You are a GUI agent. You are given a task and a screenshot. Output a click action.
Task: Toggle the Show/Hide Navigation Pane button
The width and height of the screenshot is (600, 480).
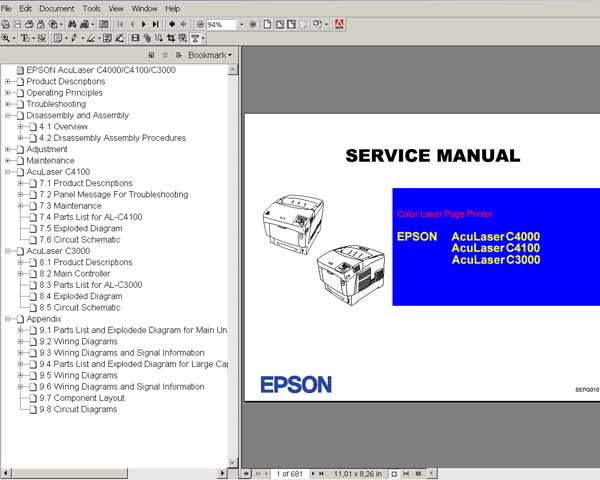point(103,24)
